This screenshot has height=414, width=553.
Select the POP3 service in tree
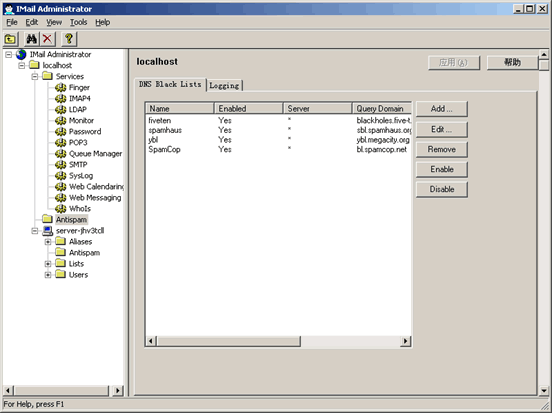tap(78, 142)
